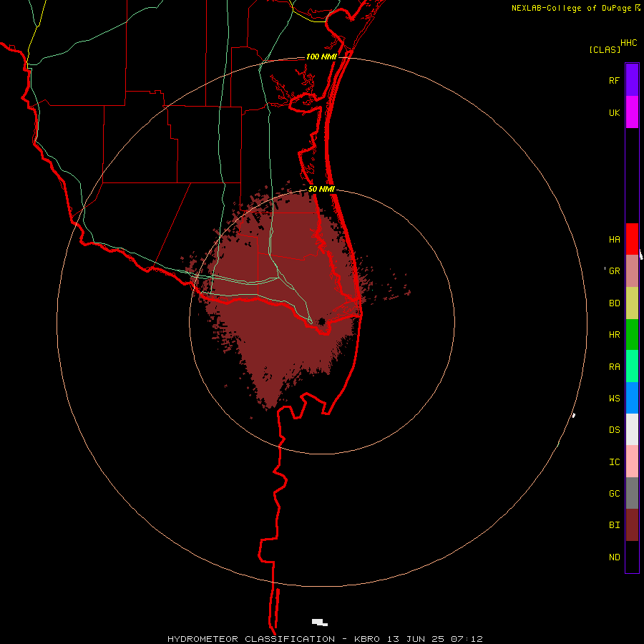This screenshot has height=644, width=644.
Task: Click the HA red legend swatch
Action: (x=632, y=239)
